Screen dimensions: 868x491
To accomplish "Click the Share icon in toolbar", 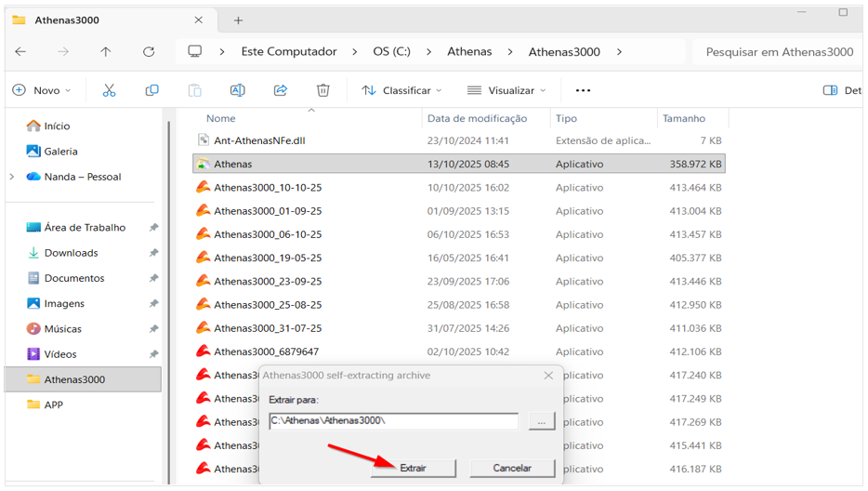I will [x=280, y=90].
